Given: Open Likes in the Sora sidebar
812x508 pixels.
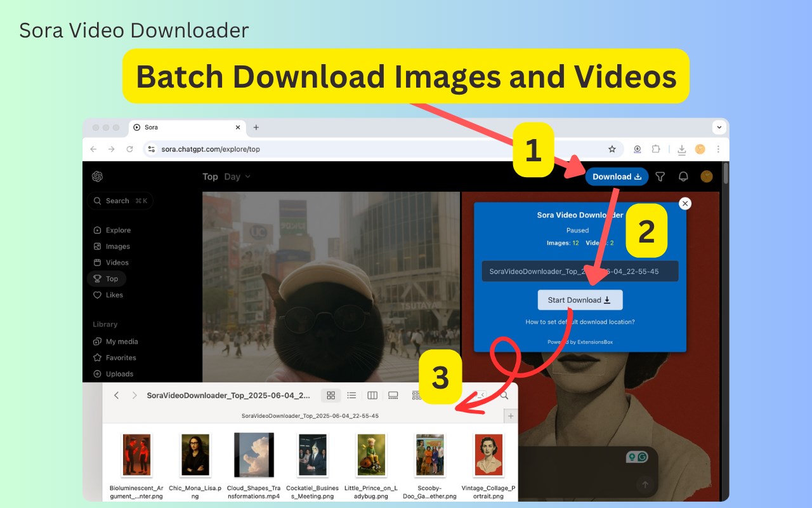Looking at the screenshot, I should [x=108, y=295].
